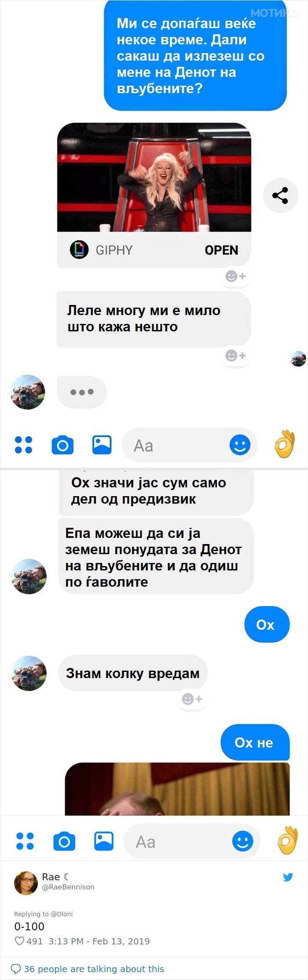Viewport: 308px width, 980px height.
Task: Click the GIPHY logo icon
Action: pos(79,250)
